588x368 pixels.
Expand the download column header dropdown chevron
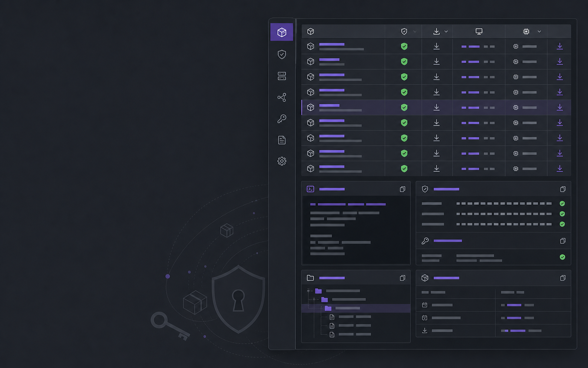coord(446,32)
